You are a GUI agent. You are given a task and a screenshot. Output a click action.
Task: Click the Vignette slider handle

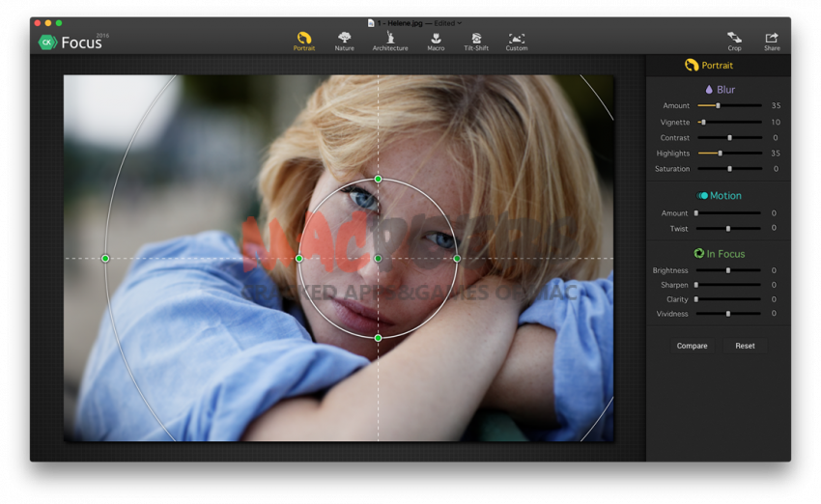702,123
